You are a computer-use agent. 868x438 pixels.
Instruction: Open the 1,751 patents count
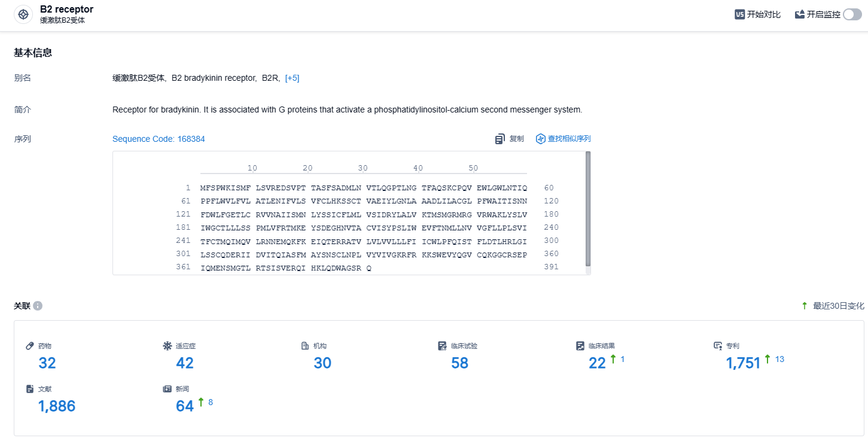click(x=743, y=363)
